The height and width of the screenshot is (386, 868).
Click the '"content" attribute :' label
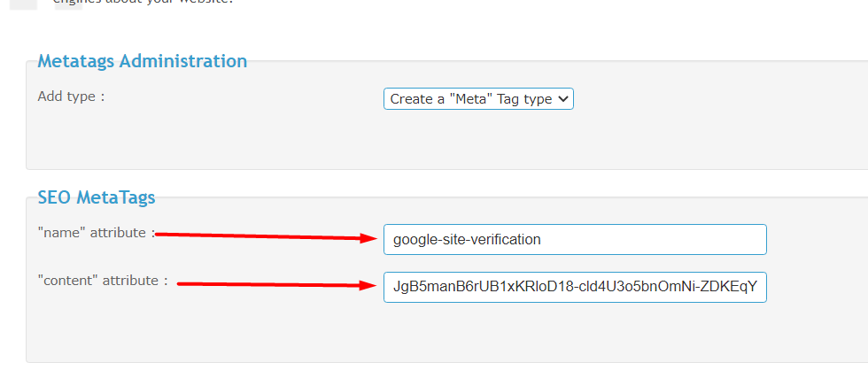pos(103,281)
